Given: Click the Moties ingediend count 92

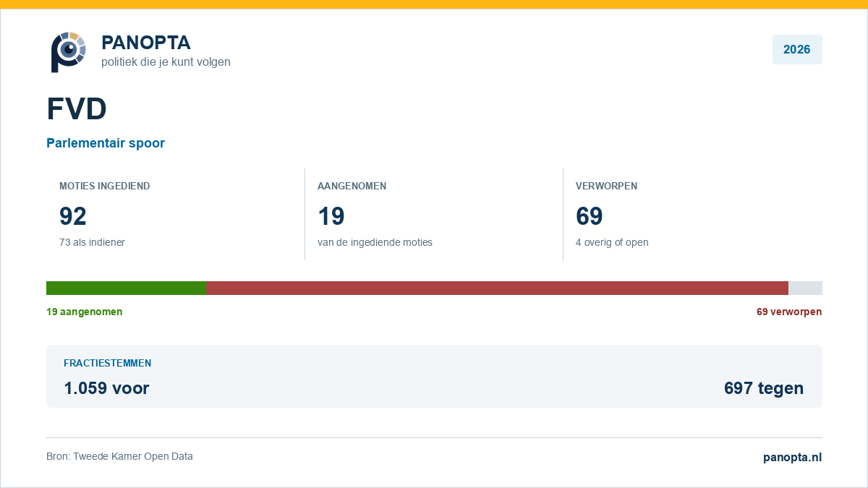Looking at the screenshot, I should [x=73, y=216].
